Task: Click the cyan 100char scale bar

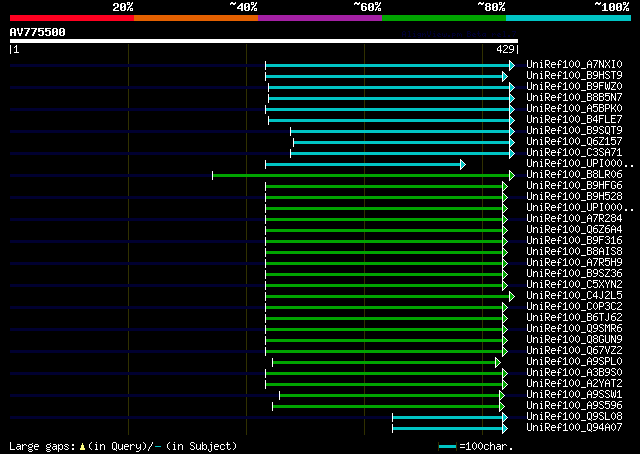Action: [x=447, y=447]
